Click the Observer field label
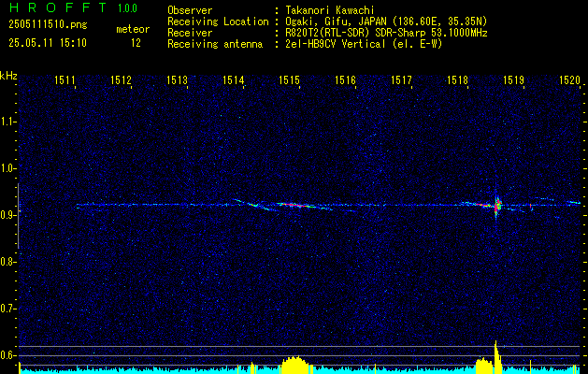 click(190, 10)
